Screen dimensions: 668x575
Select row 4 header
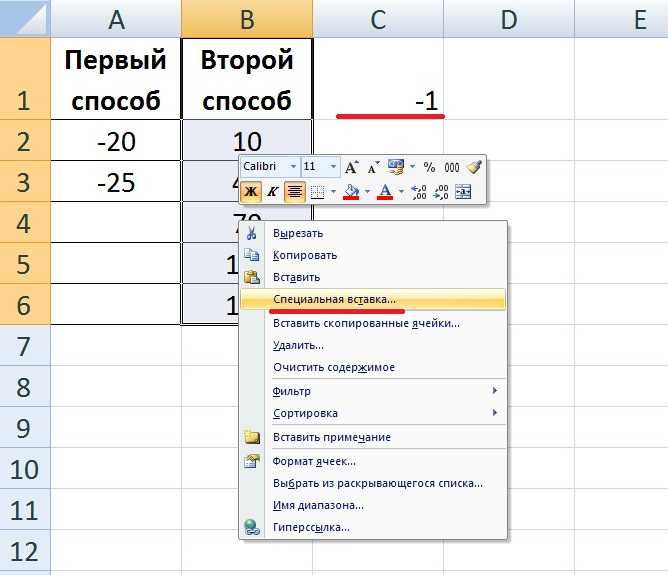click(x=25, y=223)
